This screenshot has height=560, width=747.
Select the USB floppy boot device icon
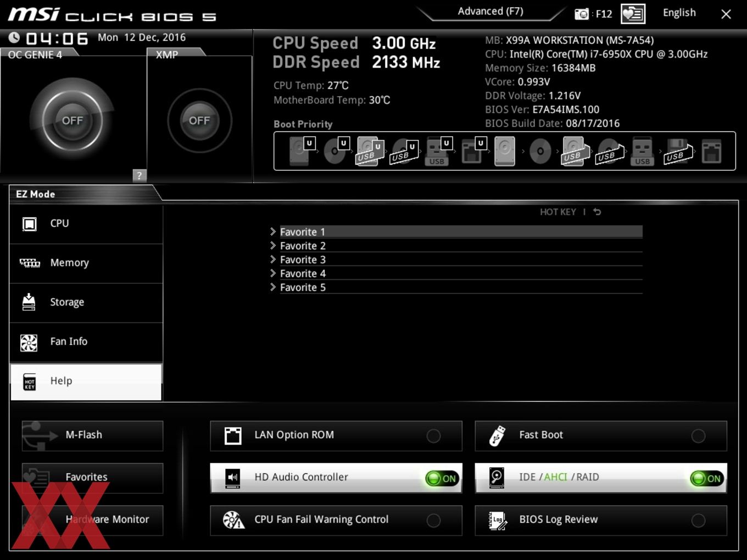[x=678, y=151]
